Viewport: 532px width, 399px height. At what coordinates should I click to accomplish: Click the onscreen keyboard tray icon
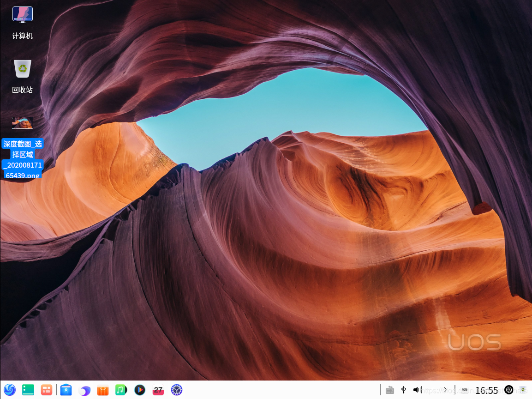tap(390, 390)
